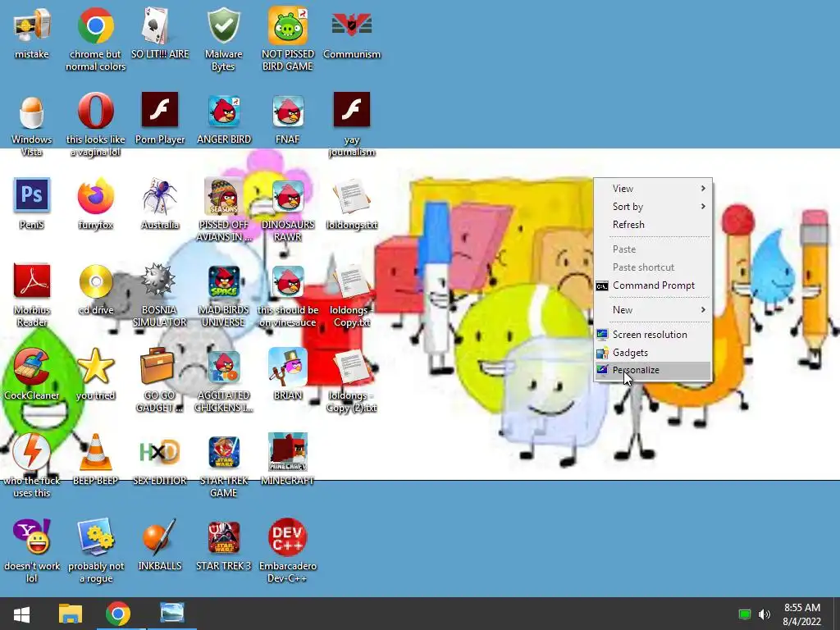The width and height of the screenshot is (840, 630).
Task: Click the 'you tried' star icon
Action: pos(95,367)
